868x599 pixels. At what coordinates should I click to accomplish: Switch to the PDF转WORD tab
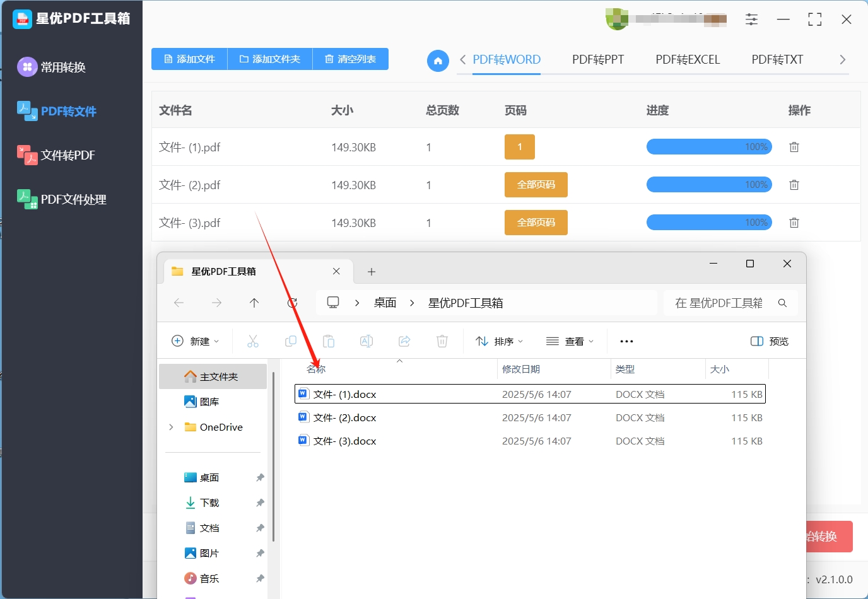tap(507, 60)
